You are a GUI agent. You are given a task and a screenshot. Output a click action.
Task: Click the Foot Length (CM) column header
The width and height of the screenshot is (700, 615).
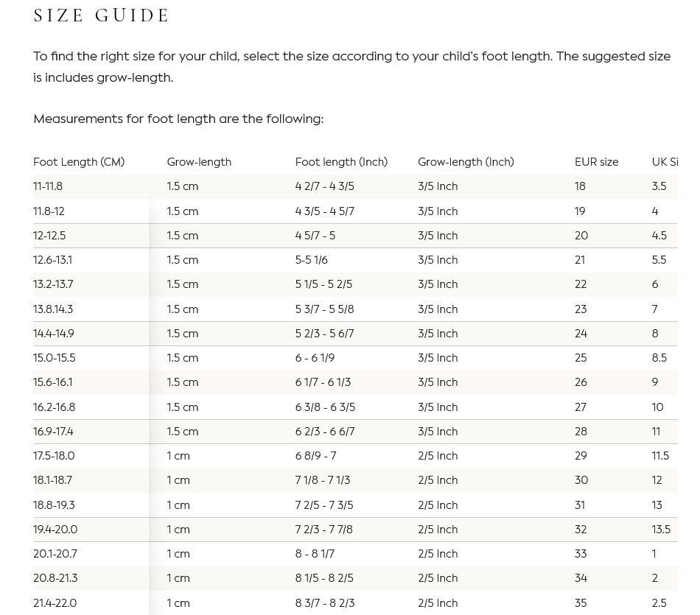coord(79,162)
